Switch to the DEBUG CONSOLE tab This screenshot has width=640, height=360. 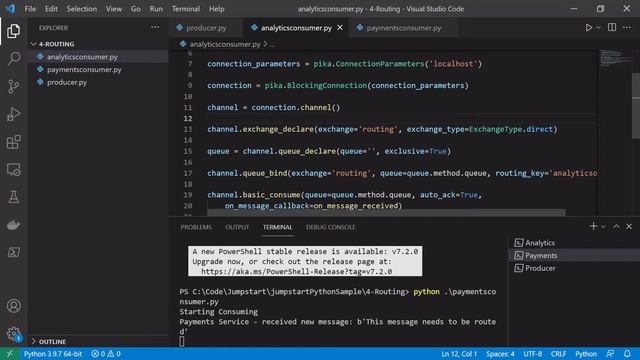pos(331,227)
